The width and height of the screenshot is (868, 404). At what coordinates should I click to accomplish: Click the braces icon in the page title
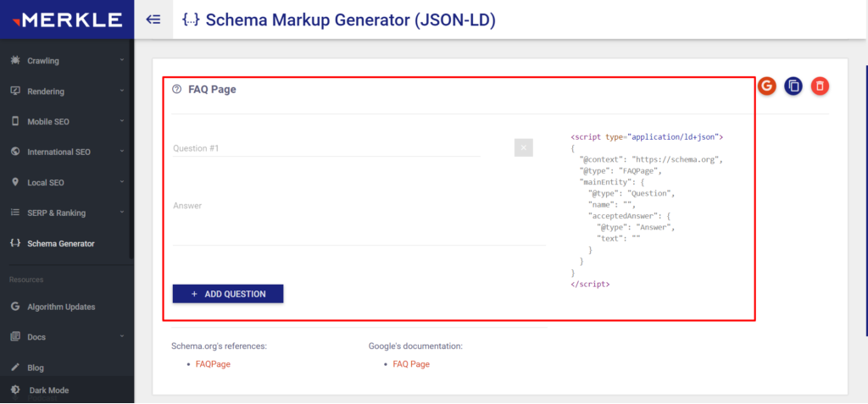pyautogui.click(x=191, y=20)
